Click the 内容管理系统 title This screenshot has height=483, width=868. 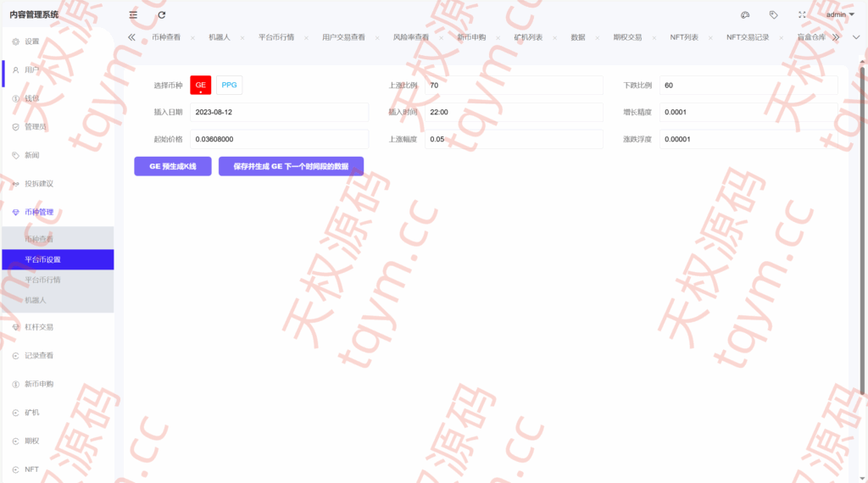(34, 15)
